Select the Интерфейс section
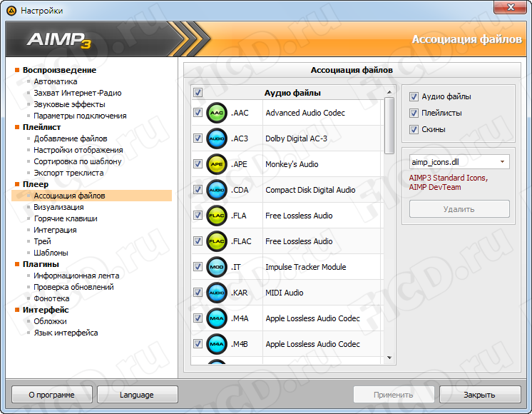Screen dimensions: 532x414 click(46, 310)
